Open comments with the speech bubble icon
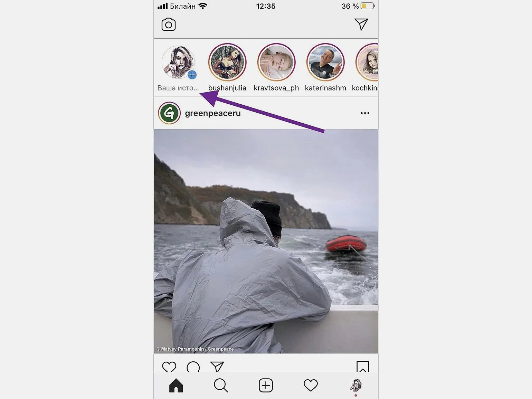The image size is (532, 399). click(193, 367)
